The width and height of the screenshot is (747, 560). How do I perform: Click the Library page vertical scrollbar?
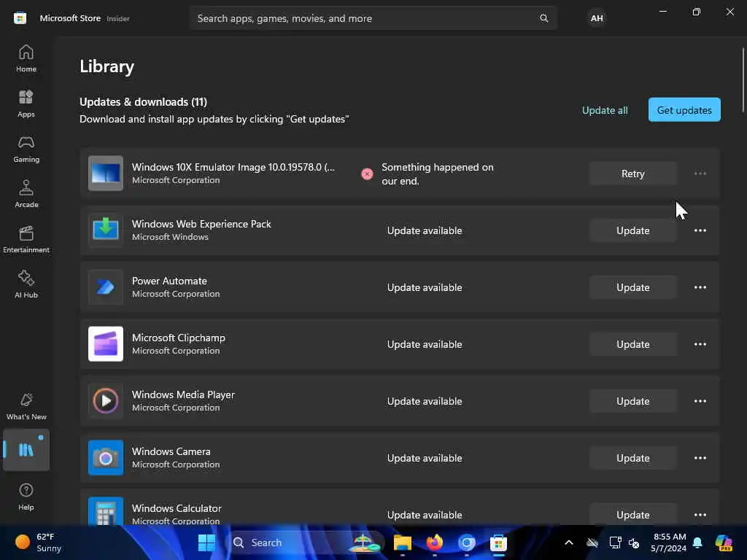click(743, 80)
